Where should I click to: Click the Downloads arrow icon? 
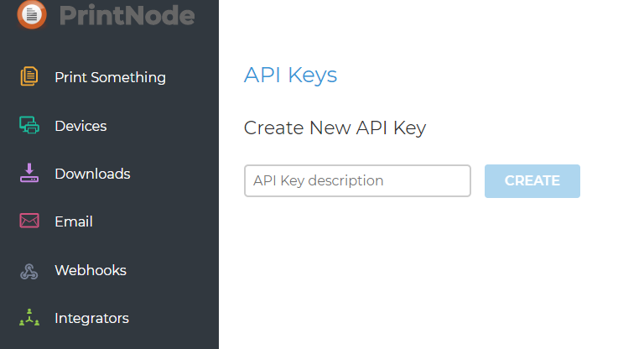tap(29, 174)
